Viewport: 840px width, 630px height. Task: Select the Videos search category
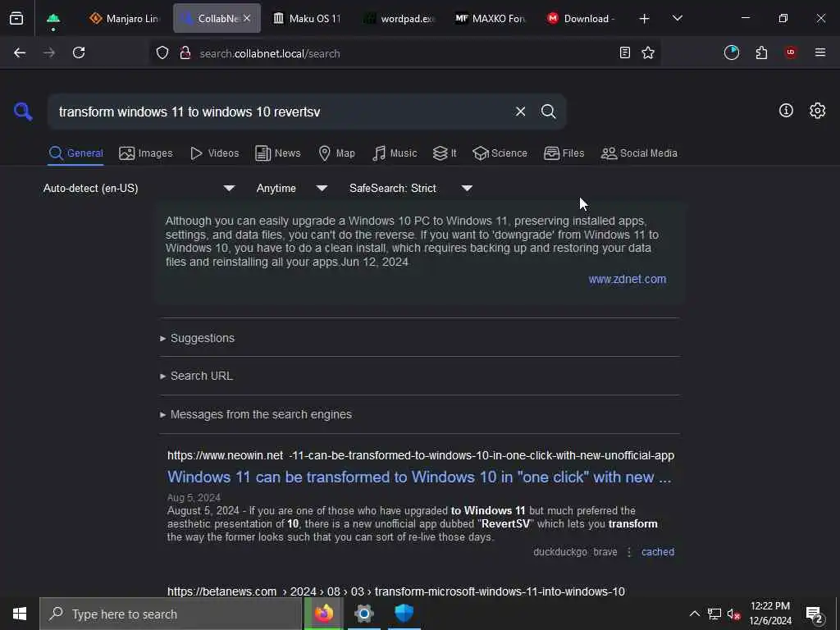tap(214, 153)
